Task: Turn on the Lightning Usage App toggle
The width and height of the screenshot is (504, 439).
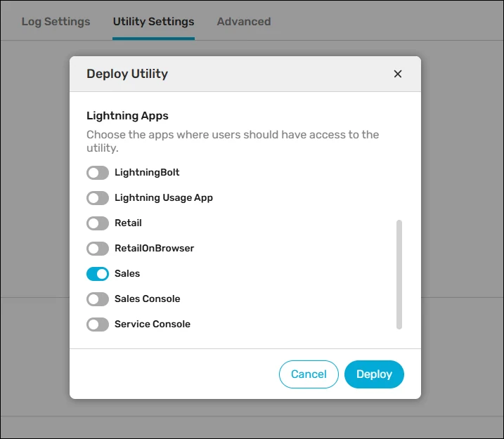Action: click(x=98, y=198)
